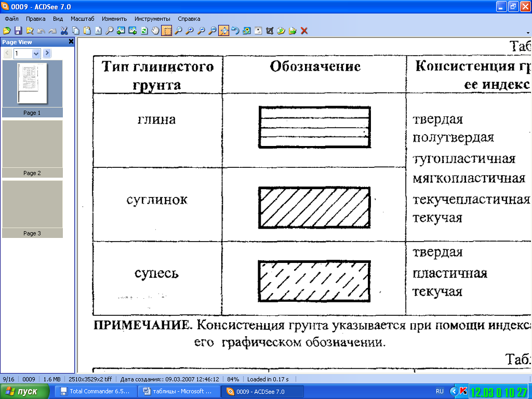Open the Вид menu
The image size is (532, 399).
pos(58,19)
